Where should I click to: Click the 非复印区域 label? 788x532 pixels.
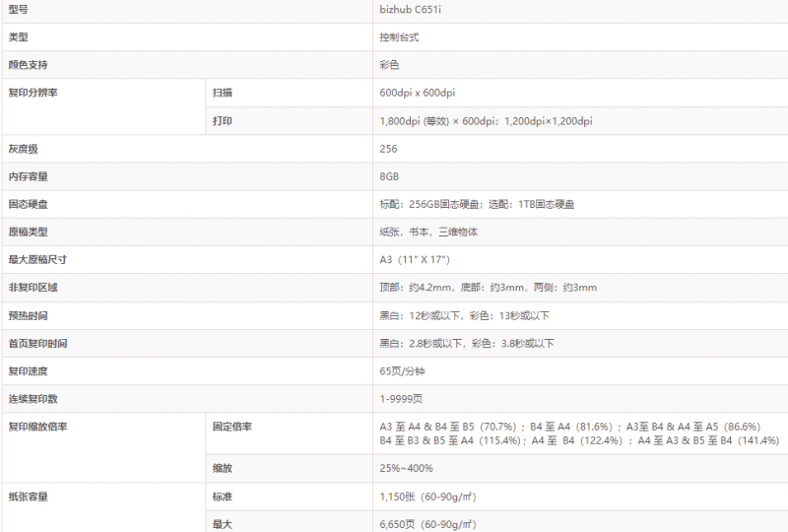pos(33,287)
